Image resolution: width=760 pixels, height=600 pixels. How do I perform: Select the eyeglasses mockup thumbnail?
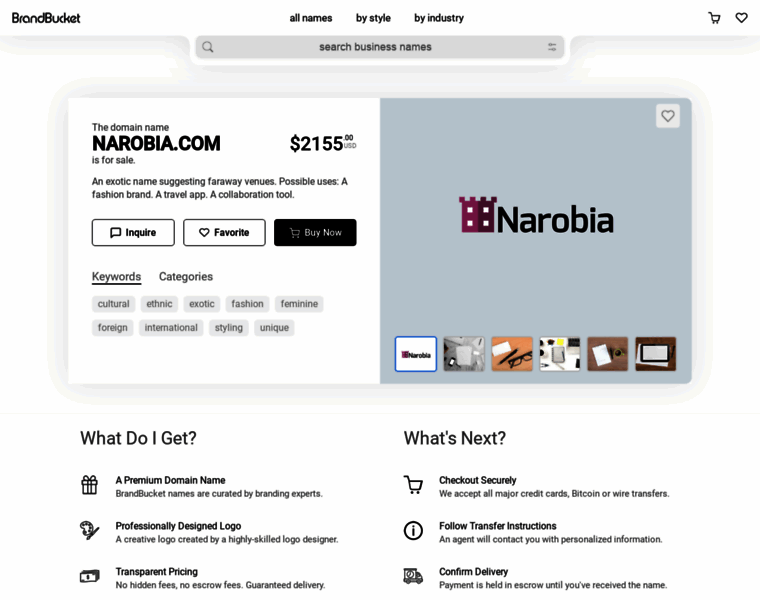512,354
